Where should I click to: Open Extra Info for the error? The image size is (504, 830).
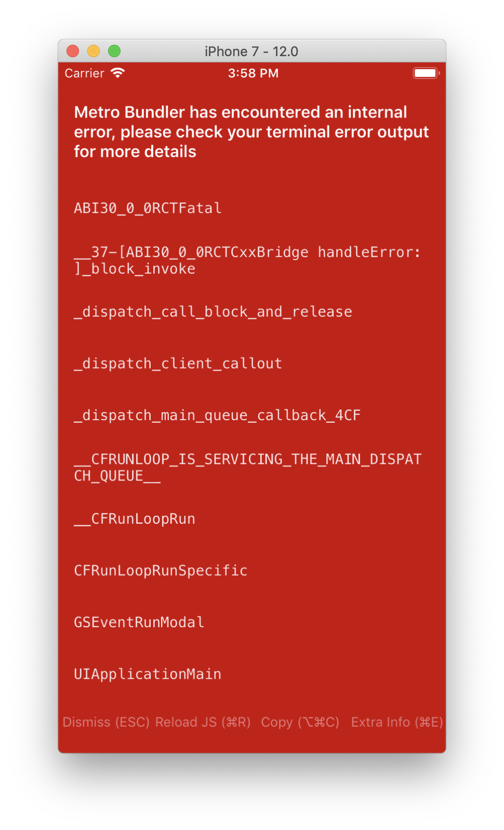[397, 722]
